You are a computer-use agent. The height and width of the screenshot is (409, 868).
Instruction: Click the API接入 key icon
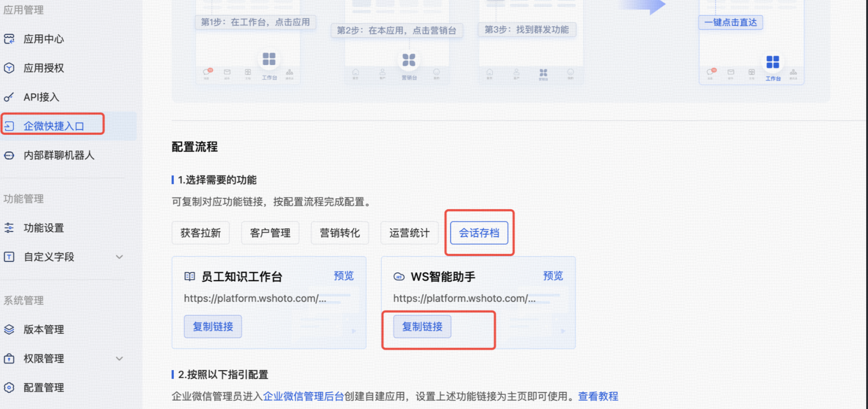coord(9,97)
